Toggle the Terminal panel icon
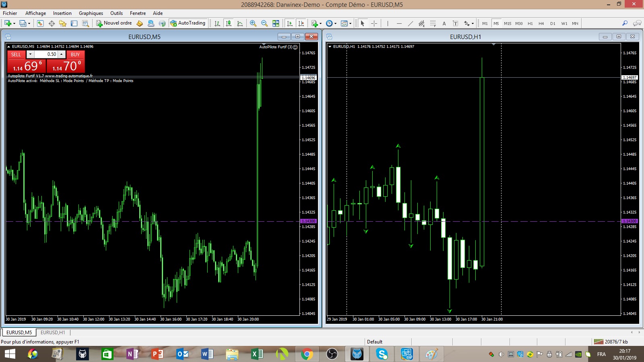 pos(74,23)
